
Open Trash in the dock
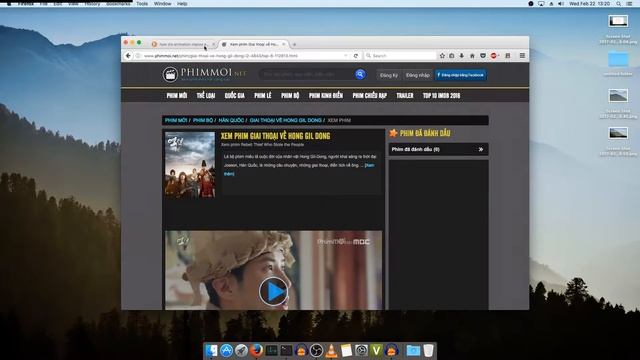pos(428,350)
